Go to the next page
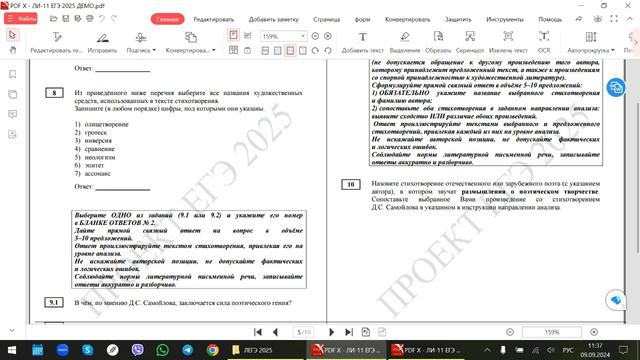Viewport: 640px width, 360px height. pos(331,332)
